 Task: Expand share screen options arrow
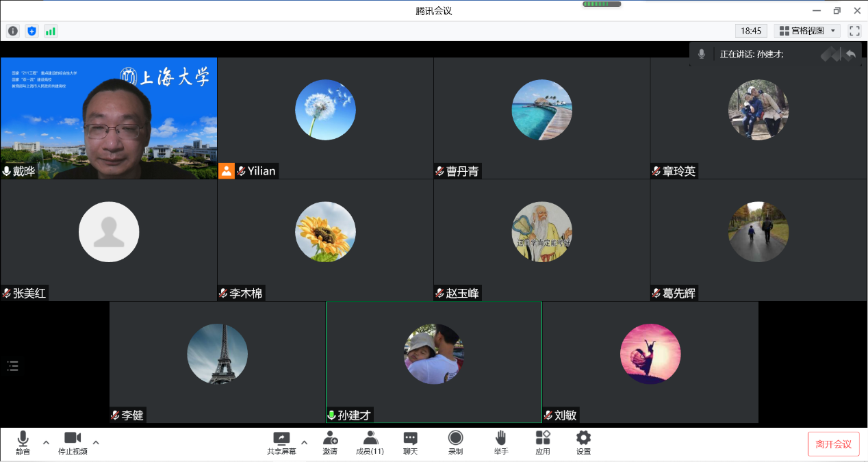(x=304, y=442)
